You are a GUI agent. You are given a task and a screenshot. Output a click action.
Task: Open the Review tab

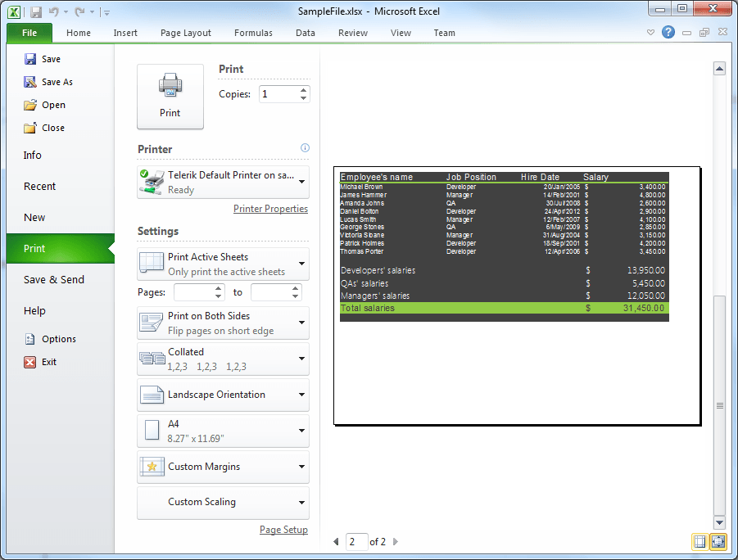coord(352,33)
